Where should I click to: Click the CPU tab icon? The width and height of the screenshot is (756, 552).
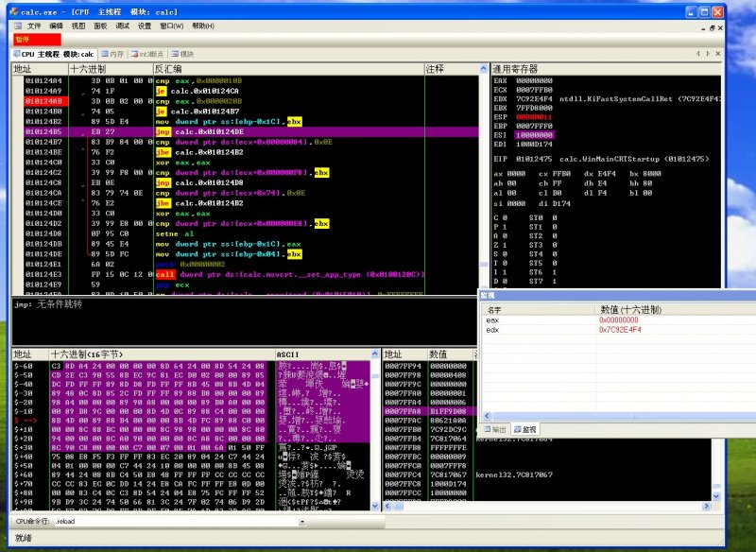point(16,54)
